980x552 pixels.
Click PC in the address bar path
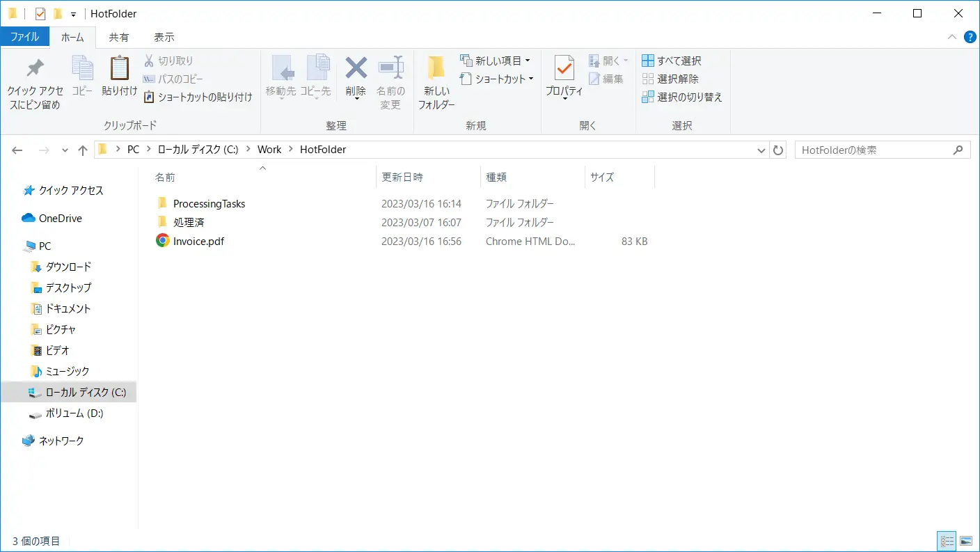[x=133, y=150]
